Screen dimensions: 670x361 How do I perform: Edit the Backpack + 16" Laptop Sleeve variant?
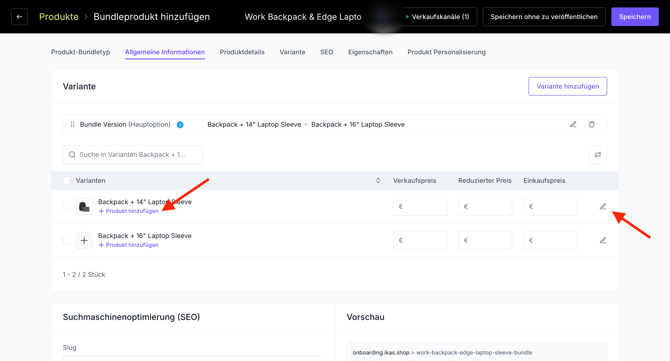(x=602, y=240)
